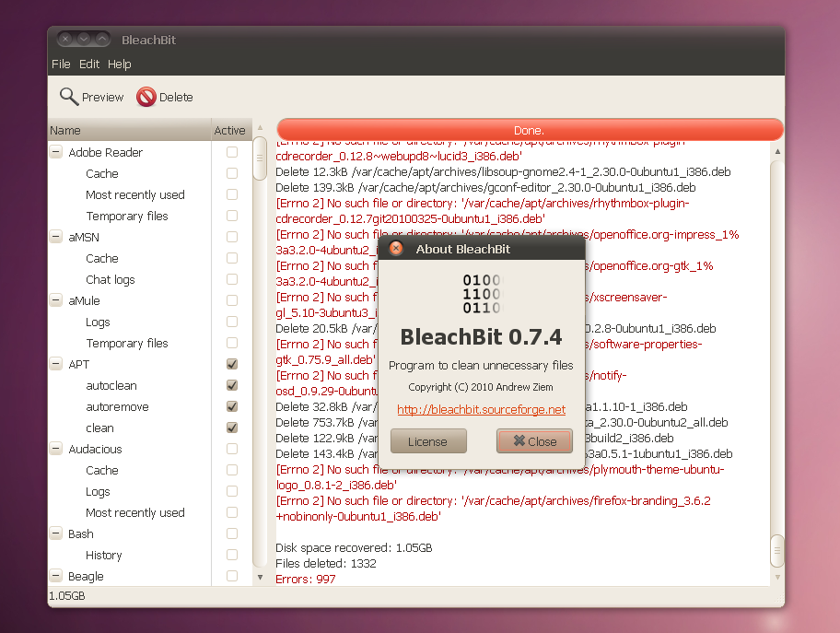Click the 'BleachBit 0.7.4' heading
840x633 pixels.
(x=481, y=337)
